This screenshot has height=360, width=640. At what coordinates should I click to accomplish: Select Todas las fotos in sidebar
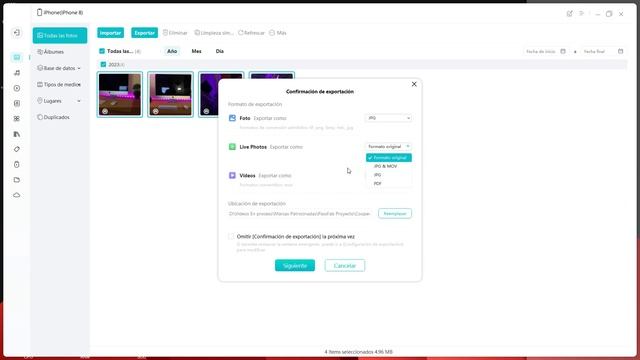pos(60,36)
